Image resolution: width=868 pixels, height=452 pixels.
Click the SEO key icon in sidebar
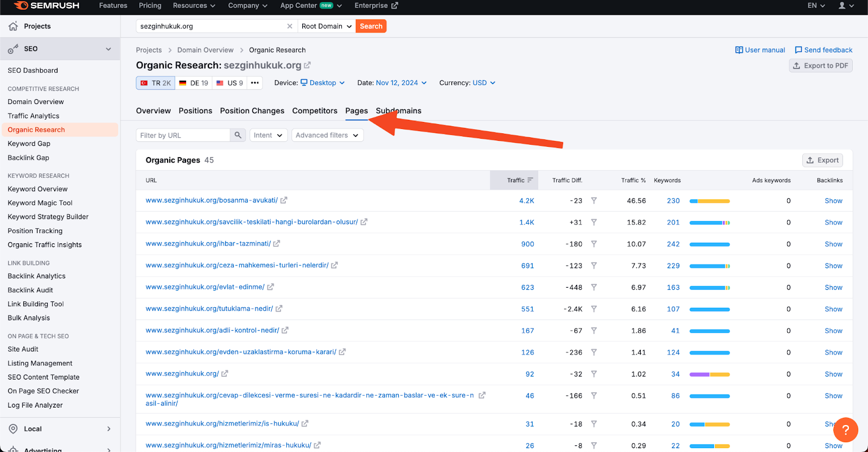coord(13,49)
